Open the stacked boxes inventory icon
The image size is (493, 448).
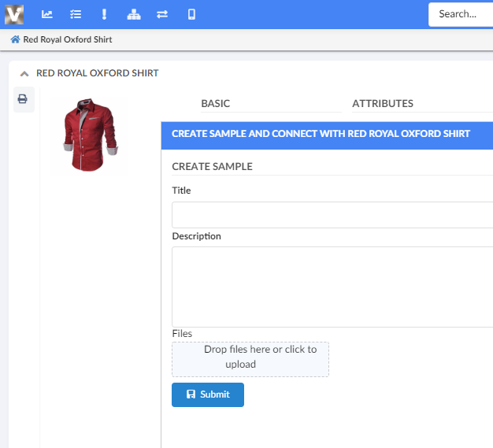[x=134, y=14]
